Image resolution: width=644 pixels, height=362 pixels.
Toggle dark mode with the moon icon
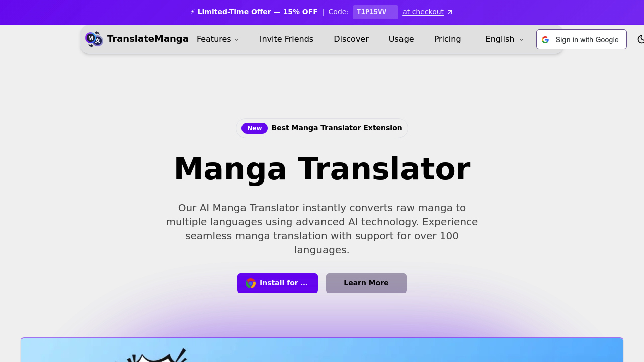tap(640, 39)
